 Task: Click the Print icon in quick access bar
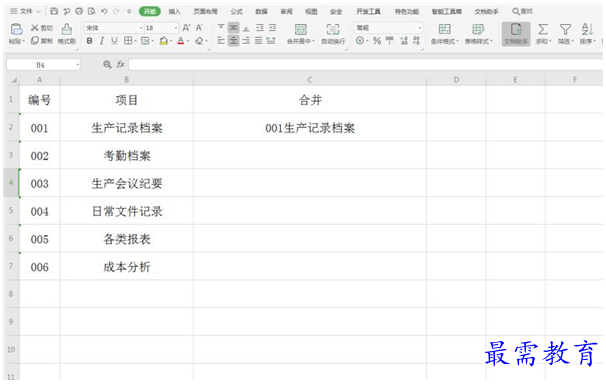pyautogui.click(x=79, y=11)
